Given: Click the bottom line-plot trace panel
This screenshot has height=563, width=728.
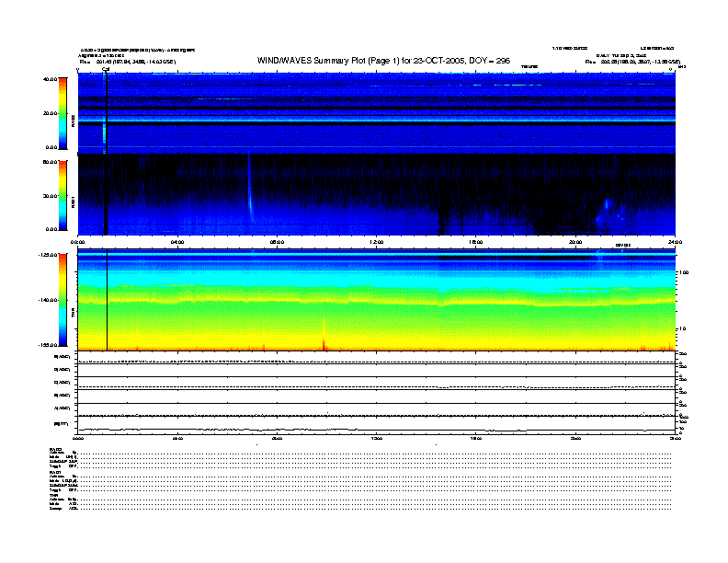Looking at the screenshot, I should point(376,424).
